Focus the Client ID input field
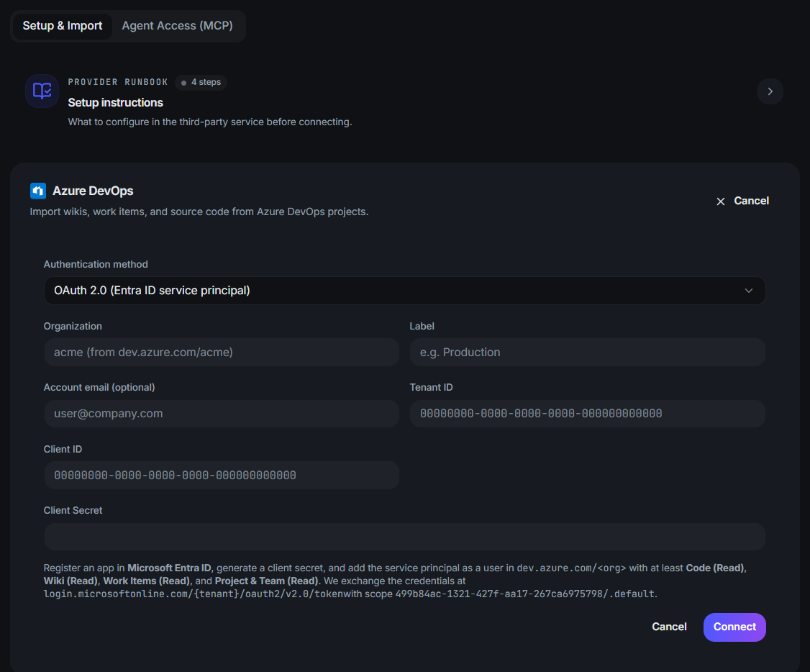Screen dimensions: 810x672 (x=221, y=475)
